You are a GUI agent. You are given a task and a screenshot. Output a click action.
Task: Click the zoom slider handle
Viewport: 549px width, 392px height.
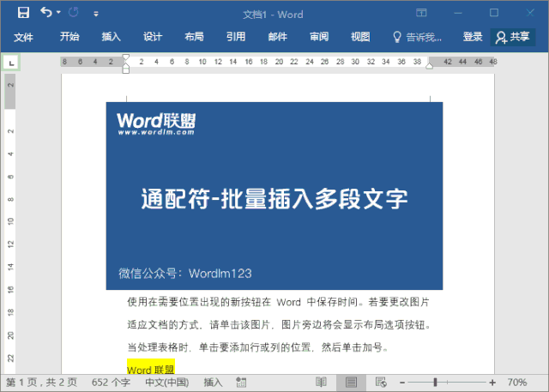click(435, 383)
